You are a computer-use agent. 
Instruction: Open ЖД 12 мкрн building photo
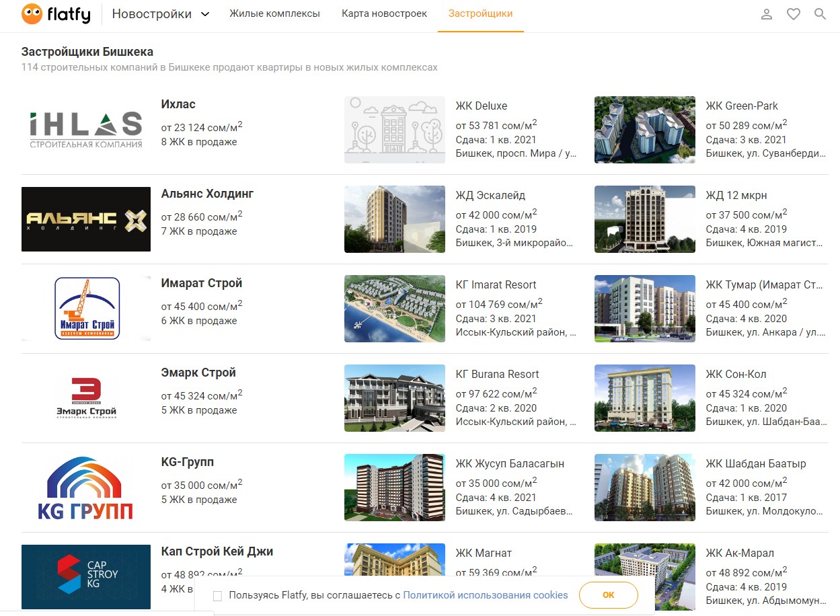click(x=645, y=219)
